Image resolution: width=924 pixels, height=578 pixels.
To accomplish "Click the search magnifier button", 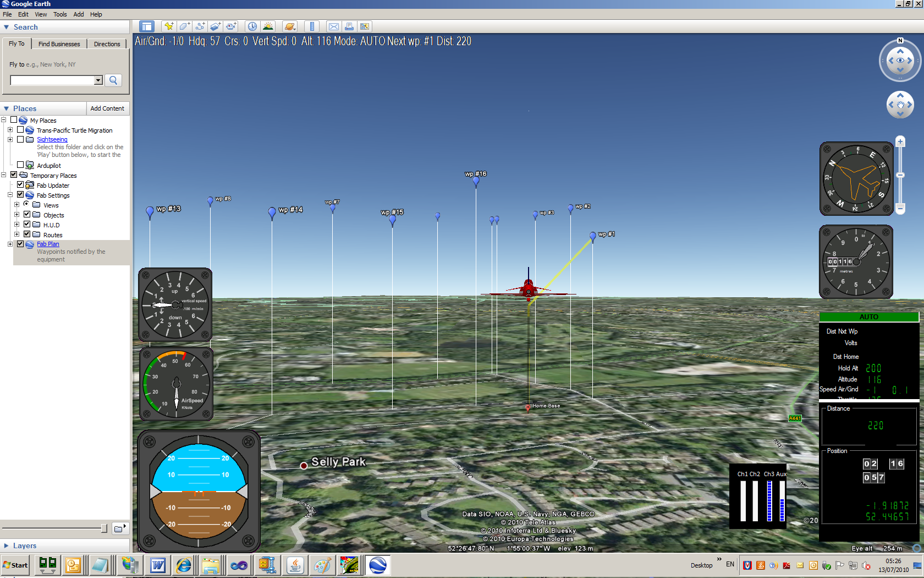I will pos(113,80).
